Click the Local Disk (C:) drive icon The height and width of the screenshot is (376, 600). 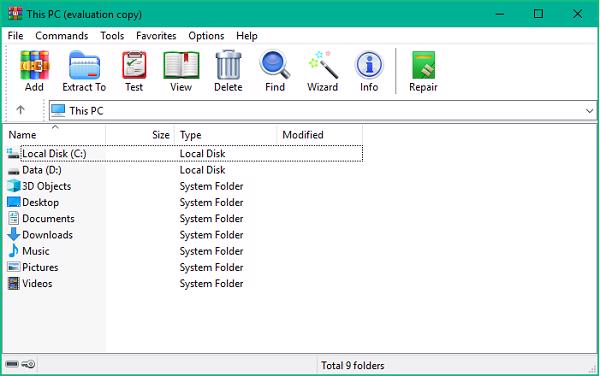13,153
